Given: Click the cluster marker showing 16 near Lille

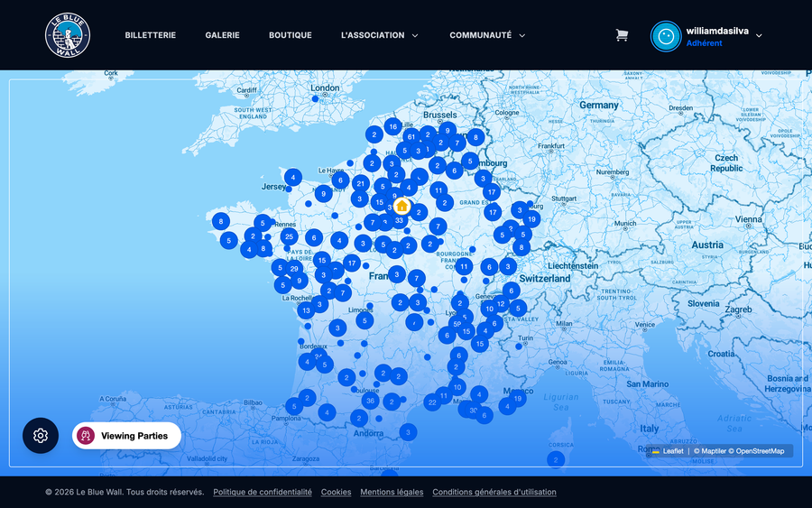Looking at the screenshot, I should click(393, 126).
